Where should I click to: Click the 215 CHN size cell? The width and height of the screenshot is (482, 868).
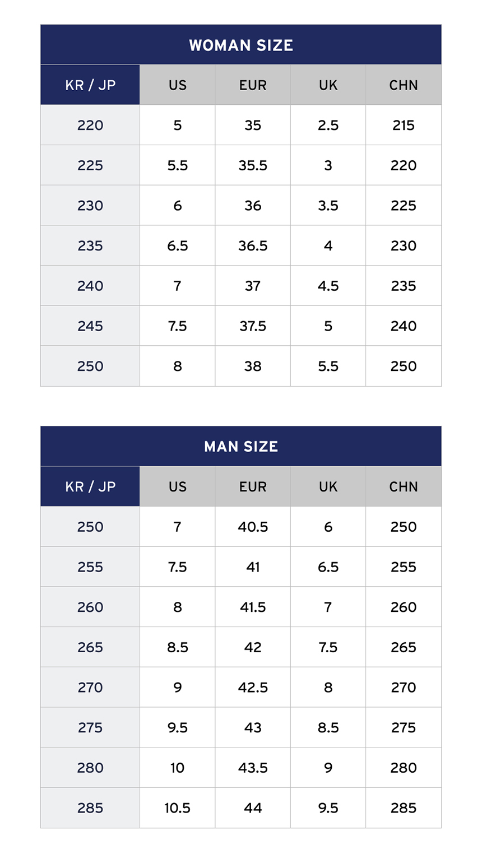[404, 125]
